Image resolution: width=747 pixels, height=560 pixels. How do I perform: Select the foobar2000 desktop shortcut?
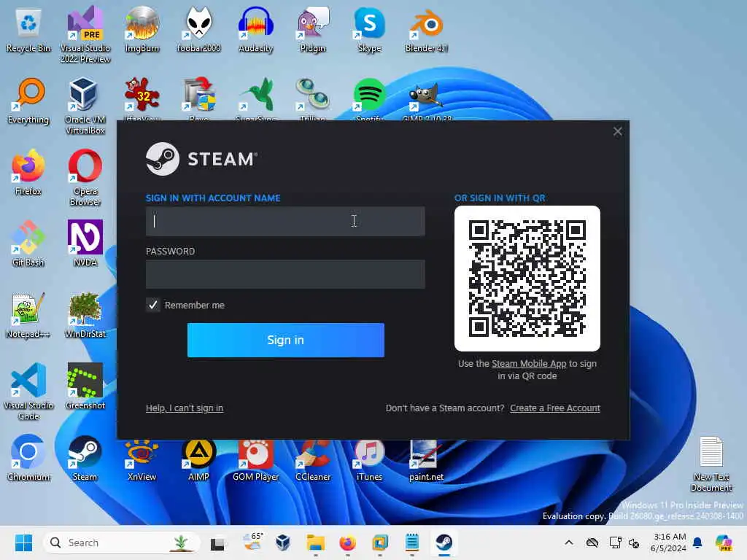click(198, 30)
